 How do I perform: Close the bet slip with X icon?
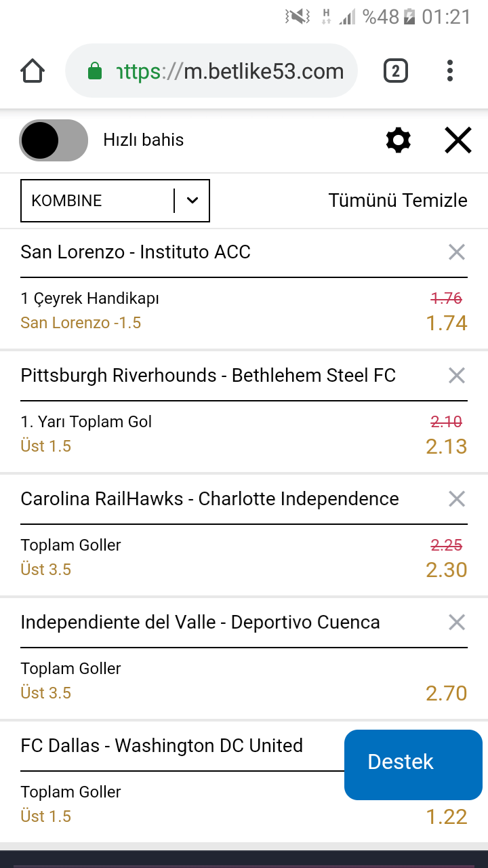coord(458,140)
